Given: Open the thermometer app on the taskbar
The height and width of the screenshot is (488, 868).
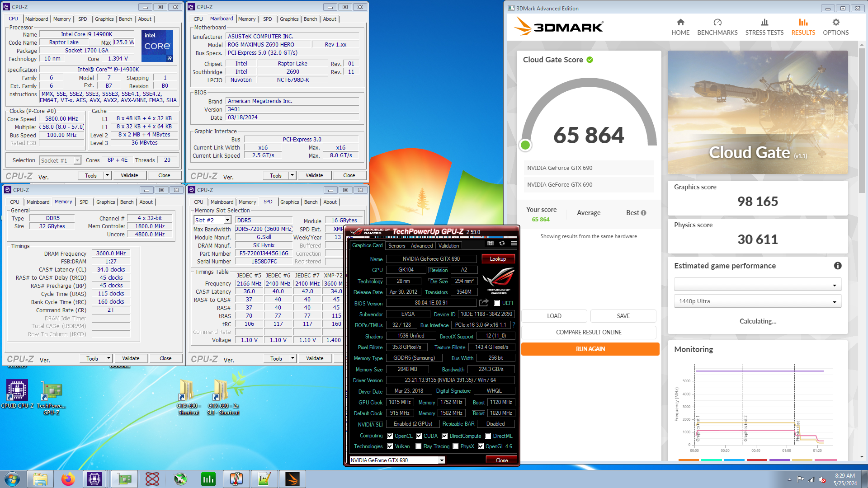Looking at the screenshot, I should pyautogui.click(x=236, y=479).
